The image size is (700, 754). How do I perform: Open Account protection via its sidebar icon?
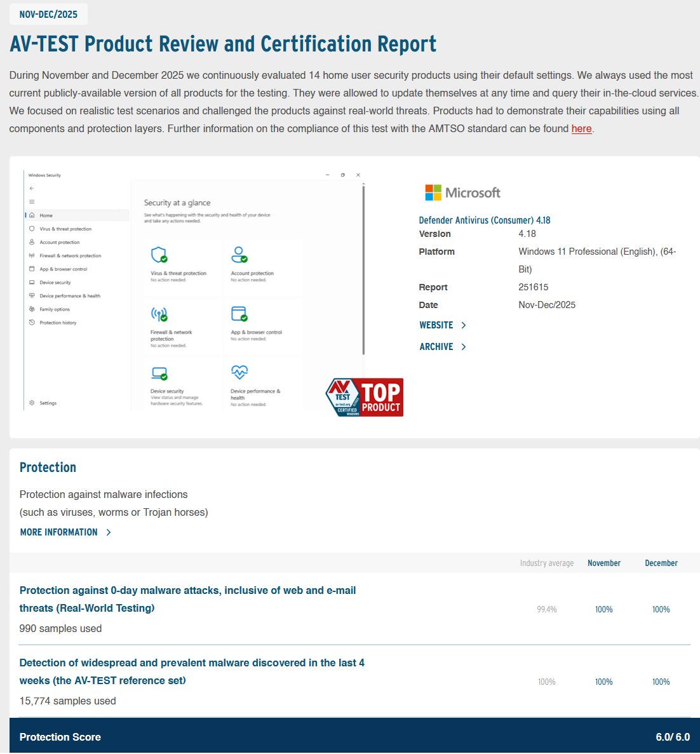(x=32, y=242)
